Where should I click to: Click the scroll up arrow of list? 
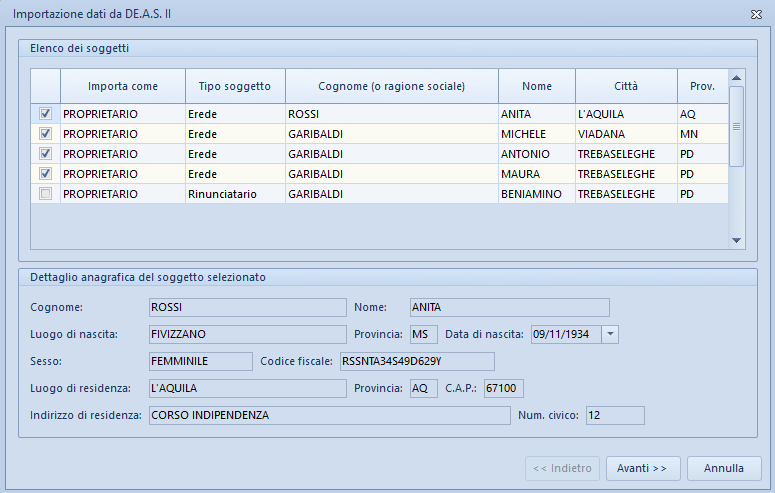[736, 77]
